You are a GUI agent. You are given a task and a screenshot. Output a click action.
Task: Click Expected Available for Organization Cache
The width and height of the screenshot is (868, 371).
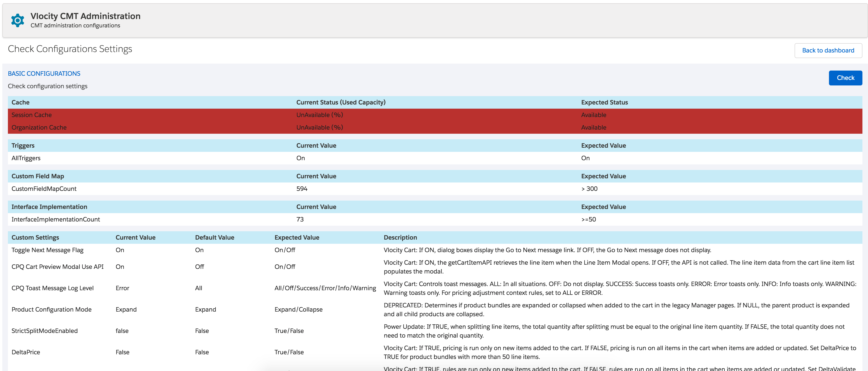coord(593,127)
